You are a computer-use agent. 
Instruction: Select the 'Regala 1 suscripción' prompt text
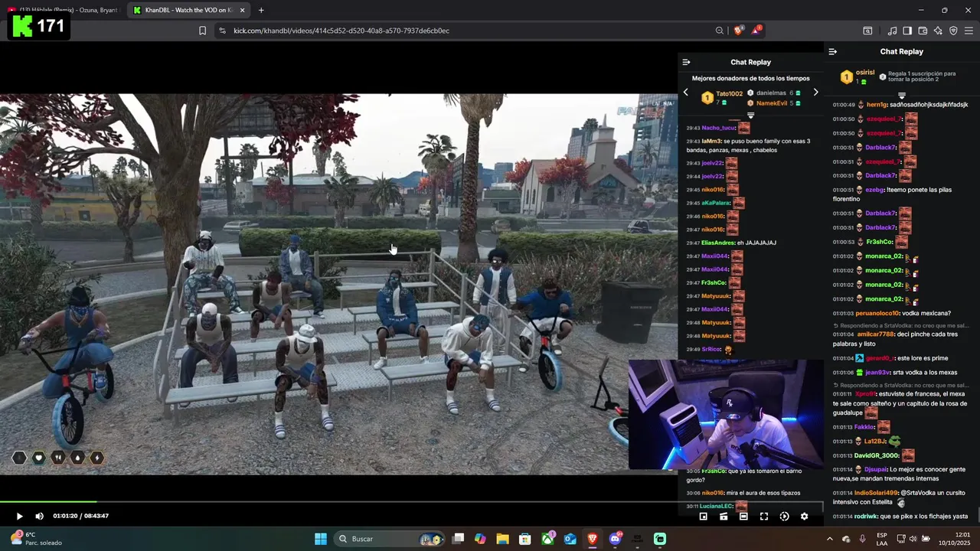click(922, 77)
